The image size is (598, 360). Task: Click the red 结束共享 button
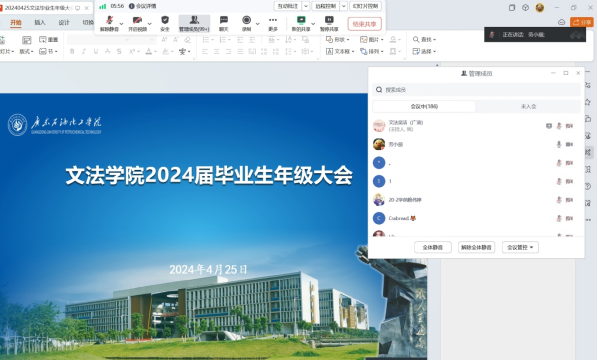[x=364, y=24]
